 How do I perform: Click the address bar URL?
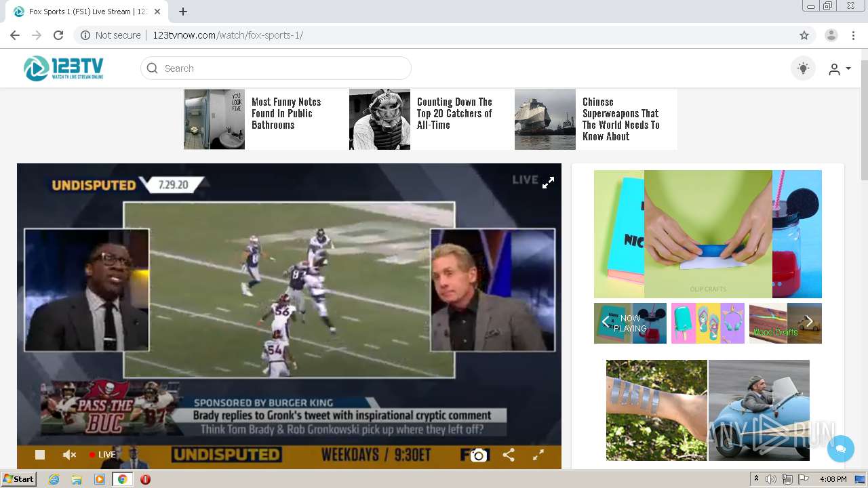pos(228,35)
